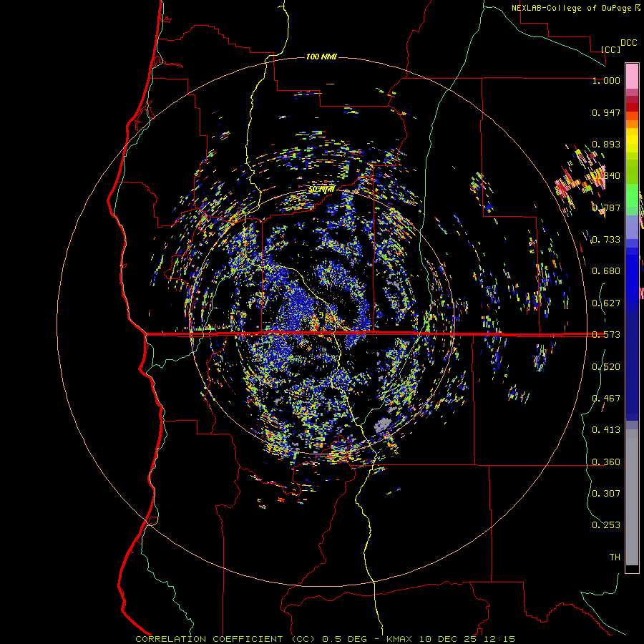Click the 100 NMI range ring label

(x=321, y=57)
